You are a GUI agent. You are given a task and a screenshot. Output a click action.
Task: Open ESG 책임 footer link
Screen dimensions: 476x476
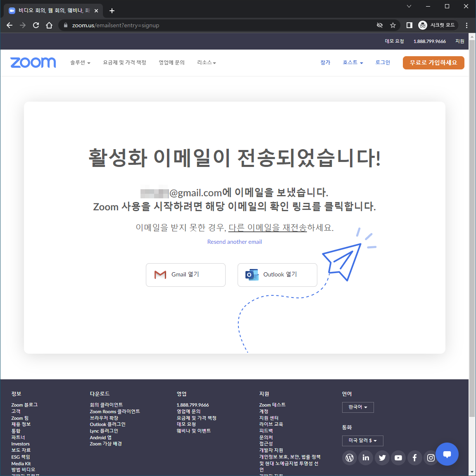(21, 457)
